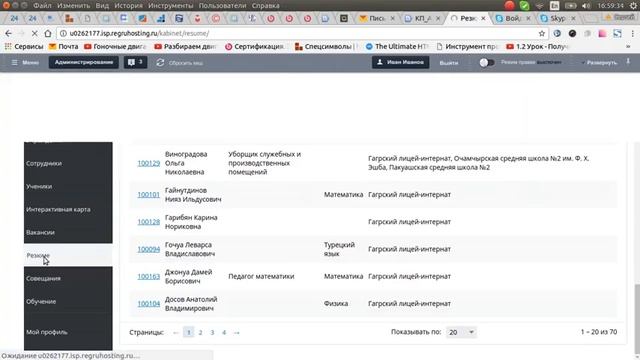Open Обучение in the sidebar
The height and width of the screenshot is (360, 640).
pyautogui.click(x=68, y=302)
